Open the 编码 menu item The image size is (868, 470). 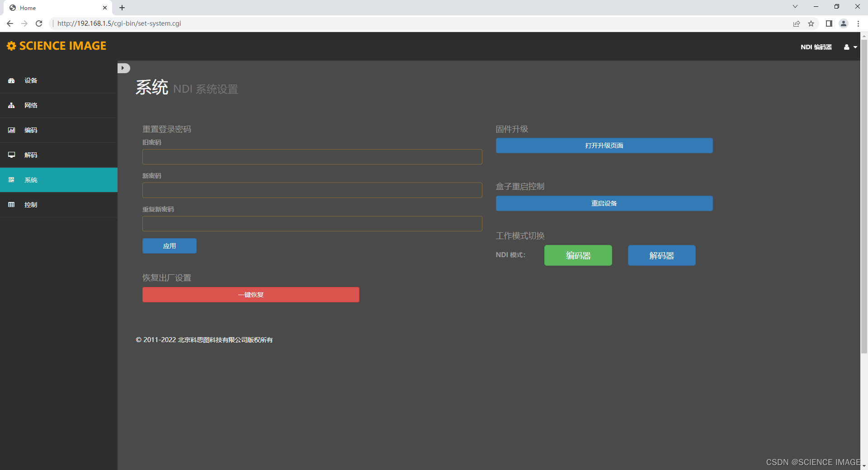click(59, 130)
